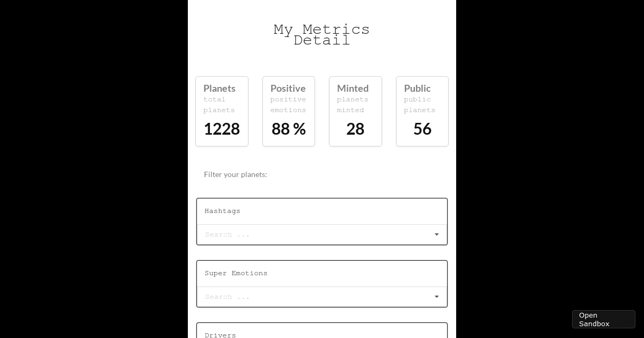Click the Filter your planets label
This screenshot has height=338, width=644.
(236, 174)
